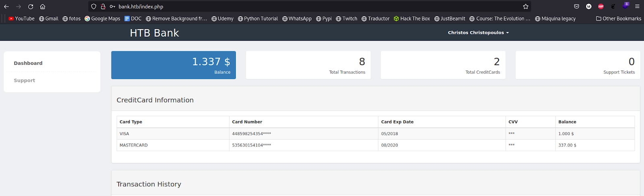This screenshot has height=196, width=644.
Task: Click the Transaction History heading
Action: [149, 184]
